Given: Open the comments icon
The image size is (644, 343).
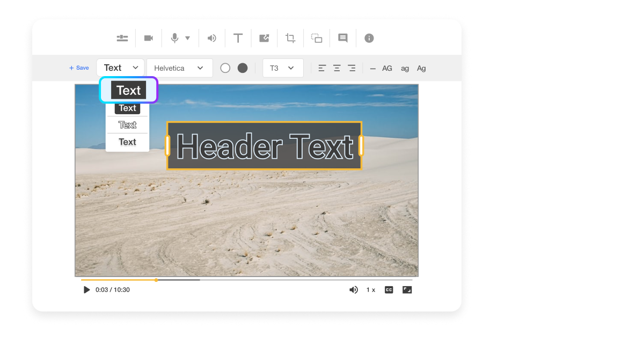Looking at the screenshot, I should tap(342, 38).
